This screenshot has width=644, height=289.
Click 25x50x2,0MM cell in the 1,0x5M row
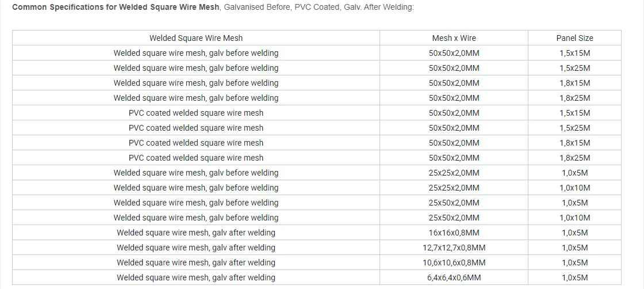(454, 203)
